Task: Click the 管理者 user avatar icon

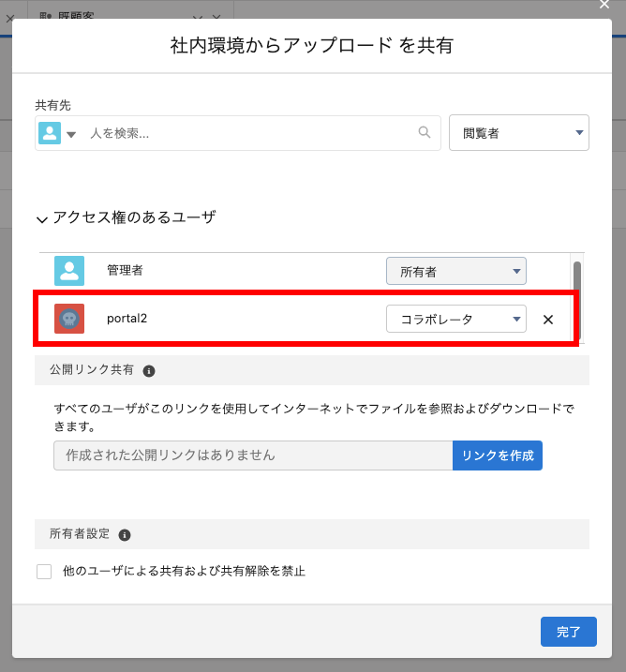Action: (x=69, y=271)
